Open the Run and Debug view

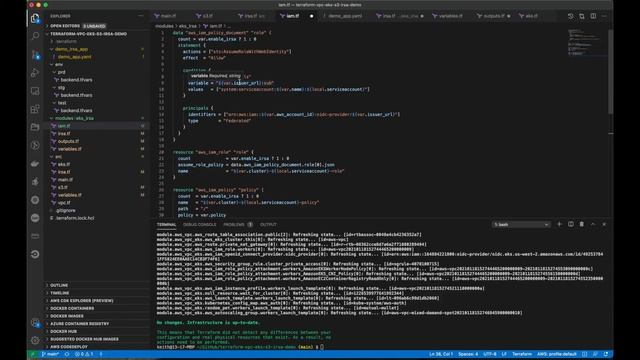[x=35, y=73]
